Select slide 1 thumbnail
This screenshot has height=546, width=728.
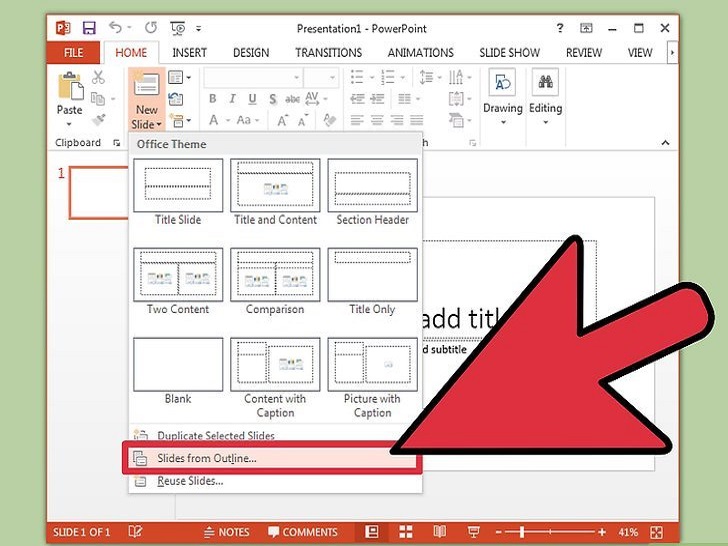pos(98,193)
